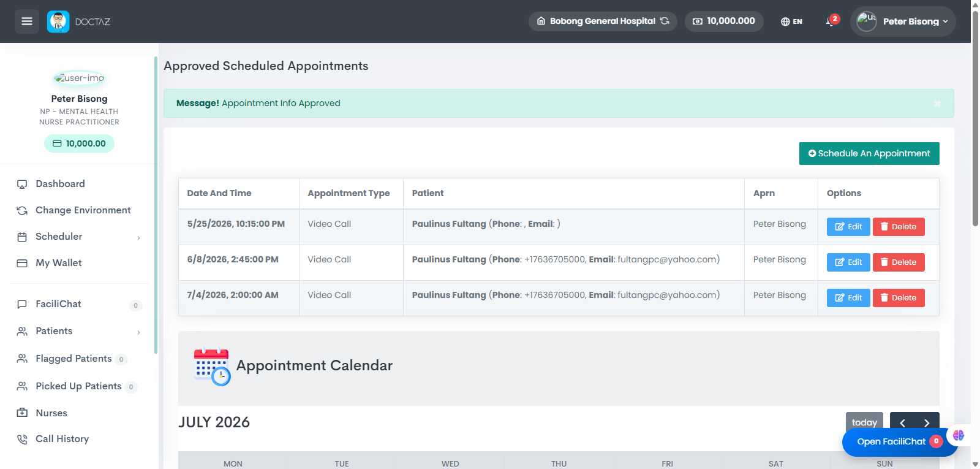Open FaciliChat in sidebar
Viewport: 980px width, 469px height.
tap(58, 304)
